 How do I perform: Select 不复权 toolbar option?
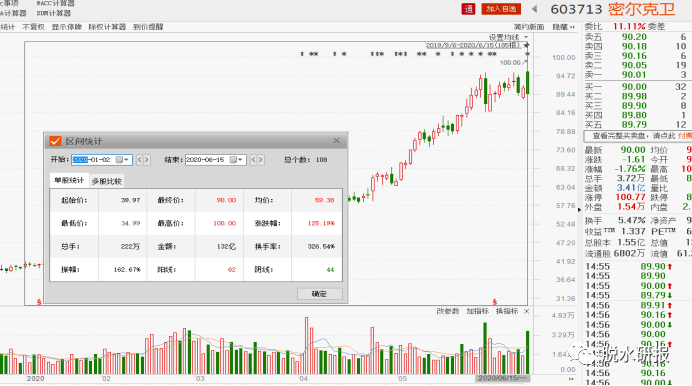[x=34, y=27]
